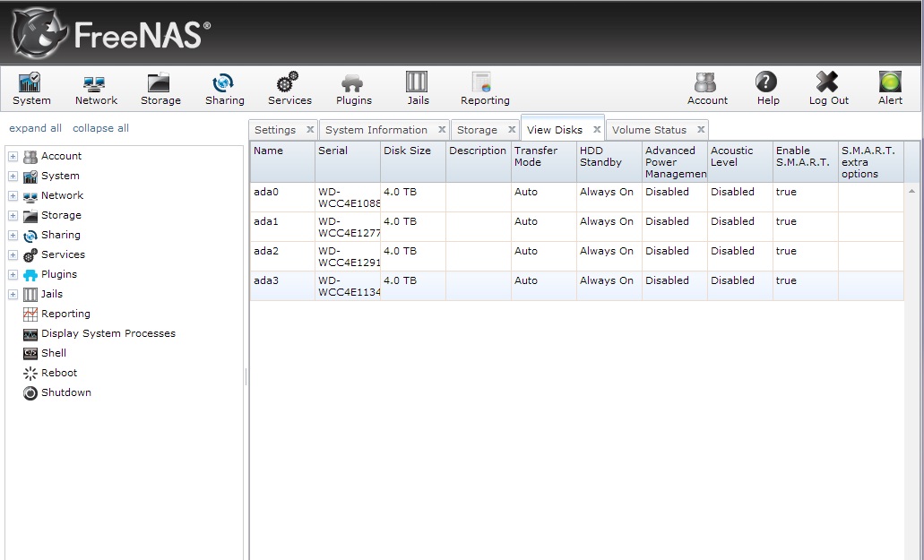Click the disk table scroll up arrow

[x=911, y=192]
